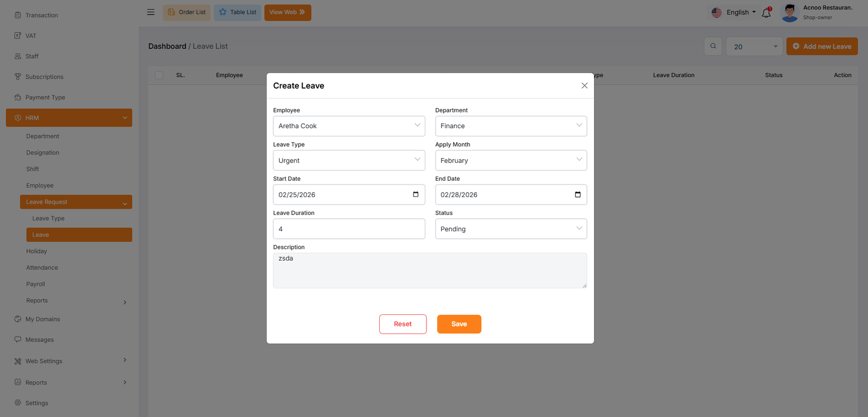Click the search magnifier icon

tap(713, 46)
